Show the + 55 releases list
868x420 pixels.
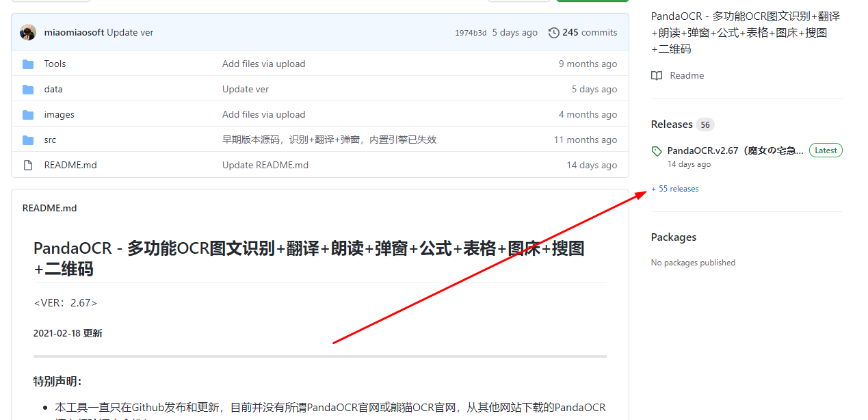point(675,189)
